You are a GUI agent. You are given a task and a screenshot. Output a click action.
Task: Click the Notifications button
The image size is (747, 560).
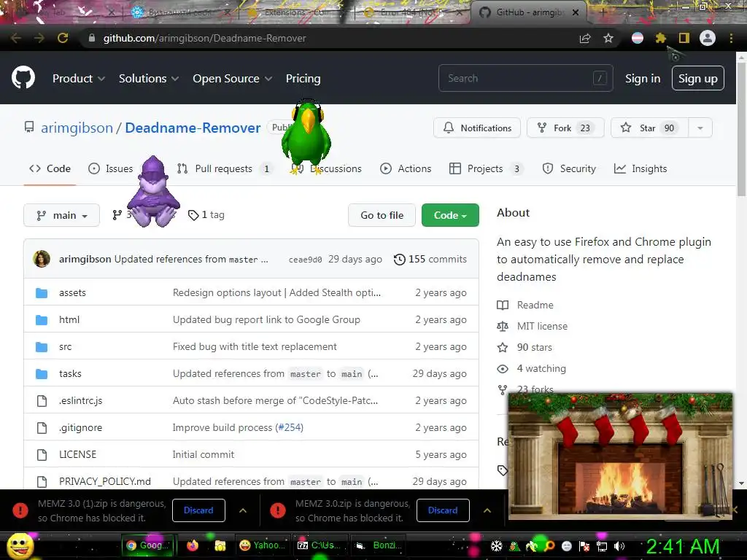[x=477, y=128]
